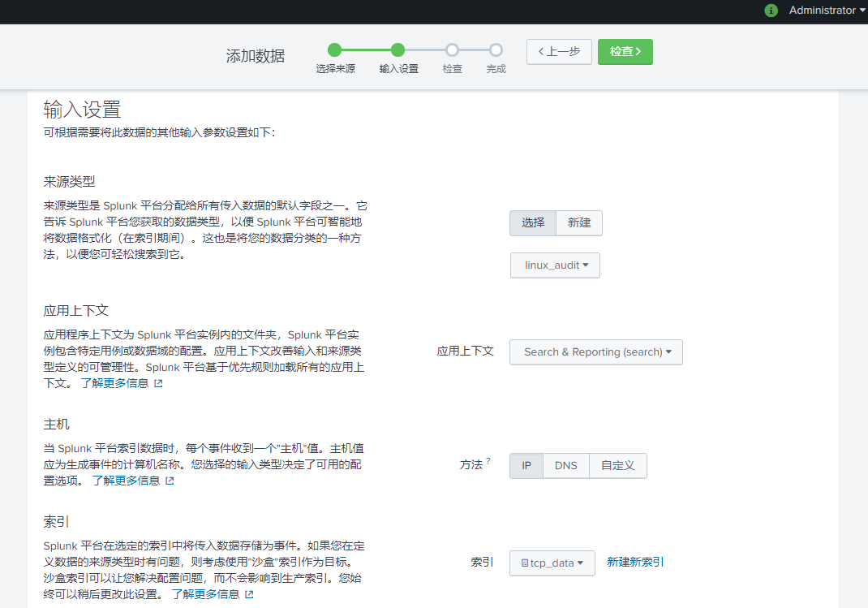This screenshot has width=868, height=608.
Task: Select 自定义 as host method
Action: [x=618, y=466]
